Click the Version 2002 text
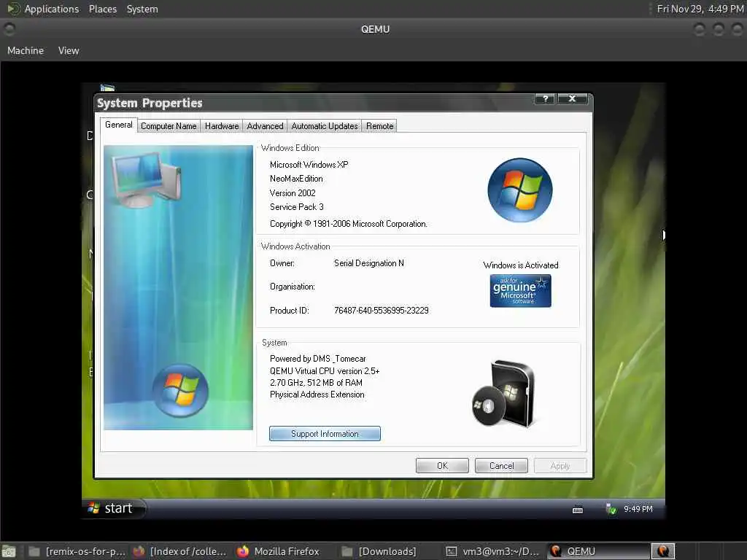 [x=293, y=193]
